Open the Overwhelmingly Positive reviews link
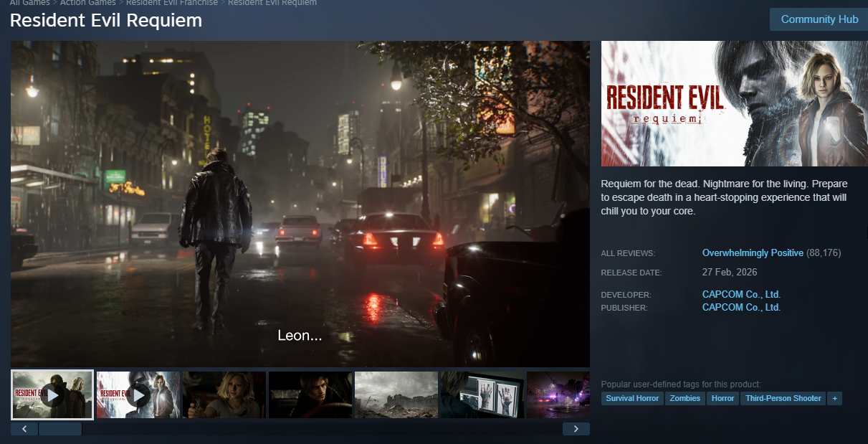 753,253
